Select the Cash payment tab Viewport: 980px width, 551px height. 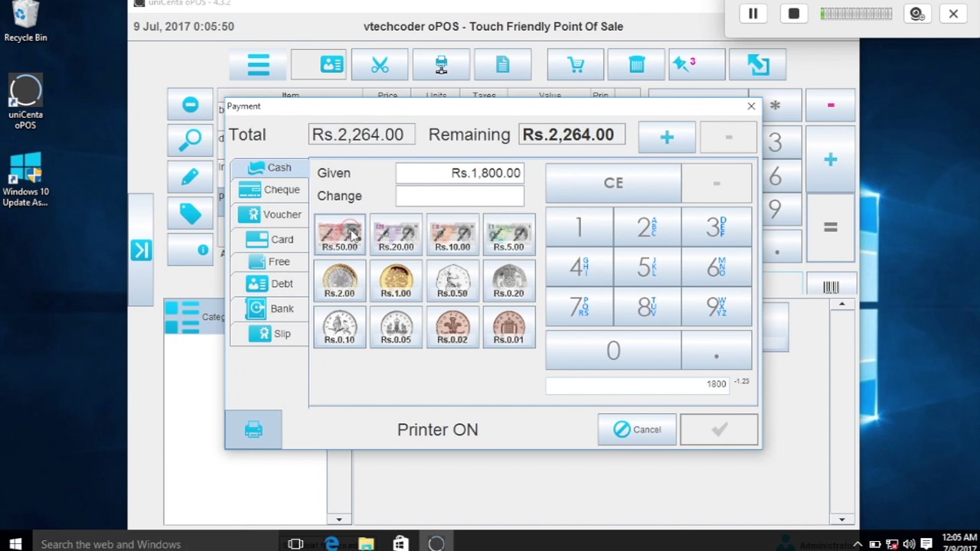click(269, 168)
